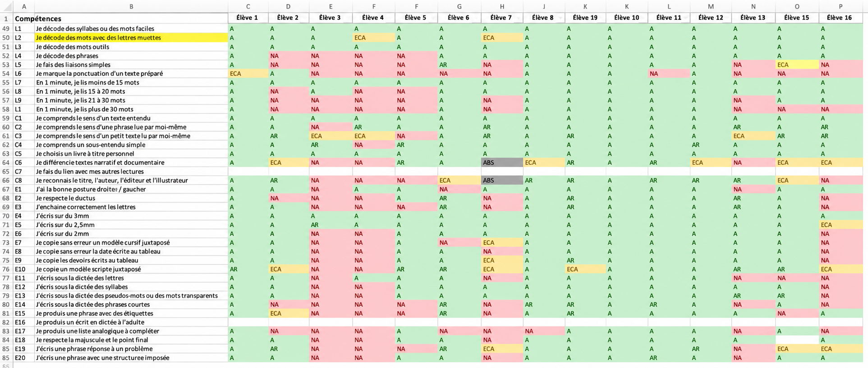Image resolution: width=868 pixels, height=368 pixels.
Task: Click the empty white Élève 15 cell in row 84
Action: [x=797, y=340]
